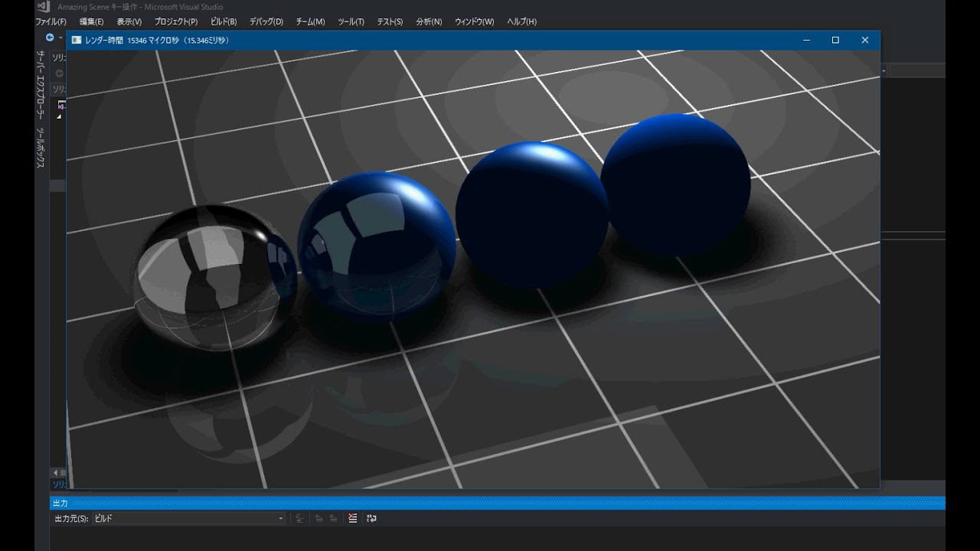This screenshot has height=551, width=980.
Task: Open the 表示(V) menu
Action: tap(129, 21)
